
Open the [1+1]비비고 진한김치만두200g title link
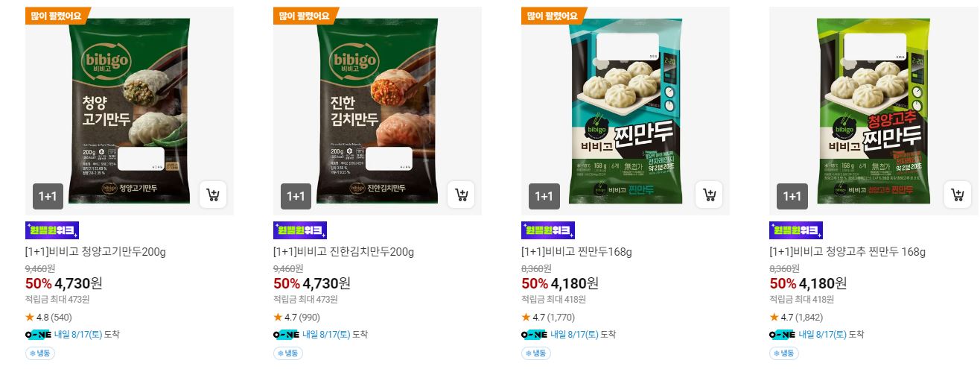click(x=343, y=252)
